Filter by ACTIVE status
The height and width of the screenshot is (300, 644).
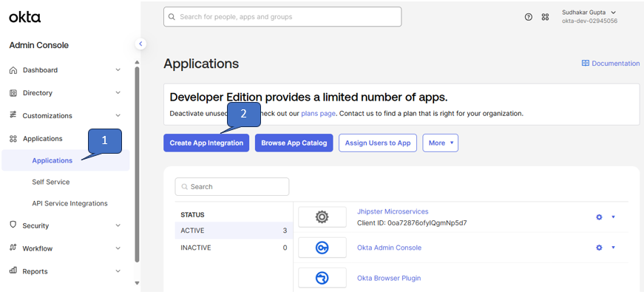coord(234,231)
